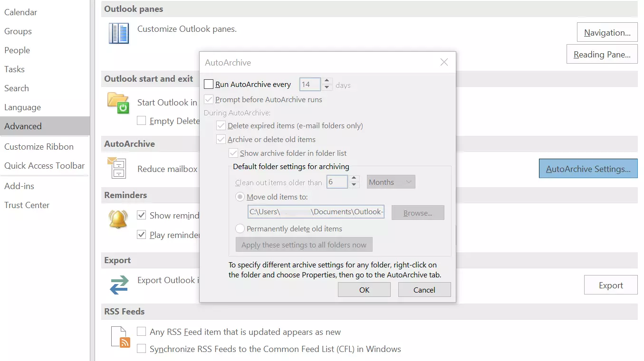Viewport: 644px width, 361px height.
Task: Uncheck Delete expired items for email folders
Action: click(221, 125)
